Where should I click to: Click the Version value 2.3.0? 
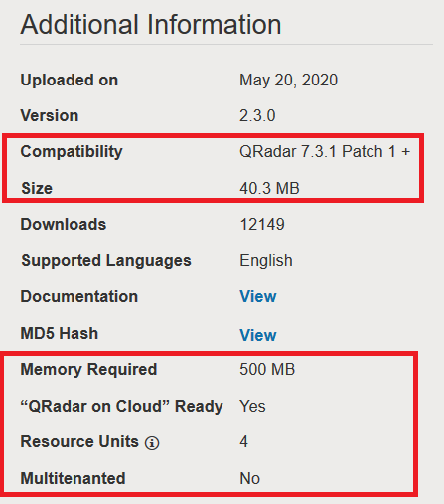257,116
